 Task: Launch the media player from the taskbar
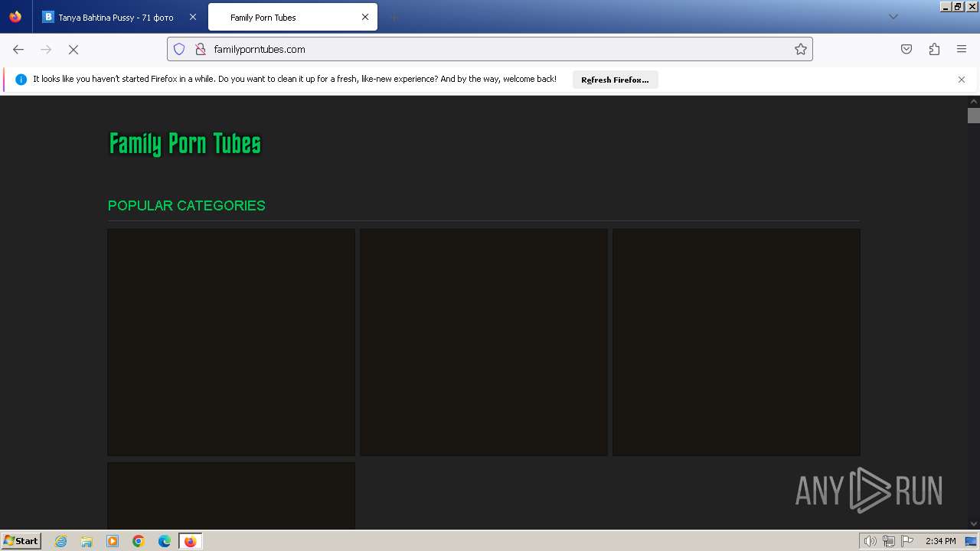click(113, 541)
